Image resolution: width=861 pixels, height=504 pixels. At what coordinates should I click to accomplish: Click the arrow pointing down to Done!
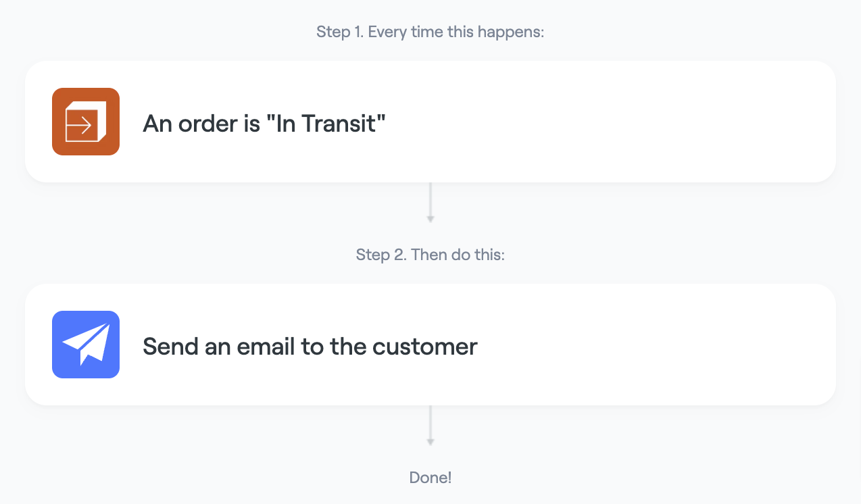pyautogui.click(x=430, y=425)
